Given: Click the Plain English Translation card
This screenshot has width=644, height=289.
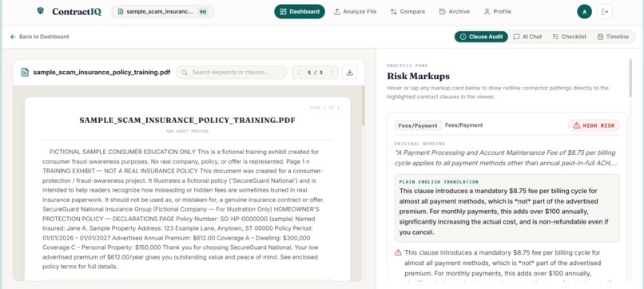Looking at the screenshot, I should [507, 208].
